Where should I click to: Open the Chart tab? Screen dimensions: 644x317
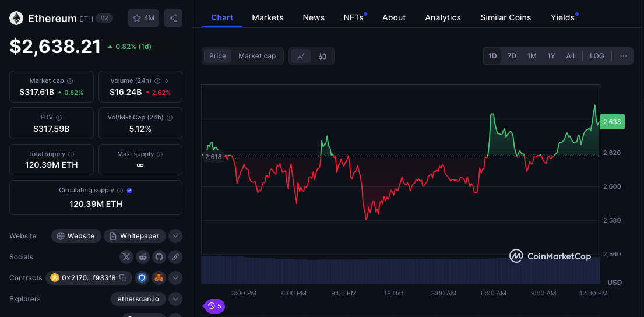click(222, 17)
